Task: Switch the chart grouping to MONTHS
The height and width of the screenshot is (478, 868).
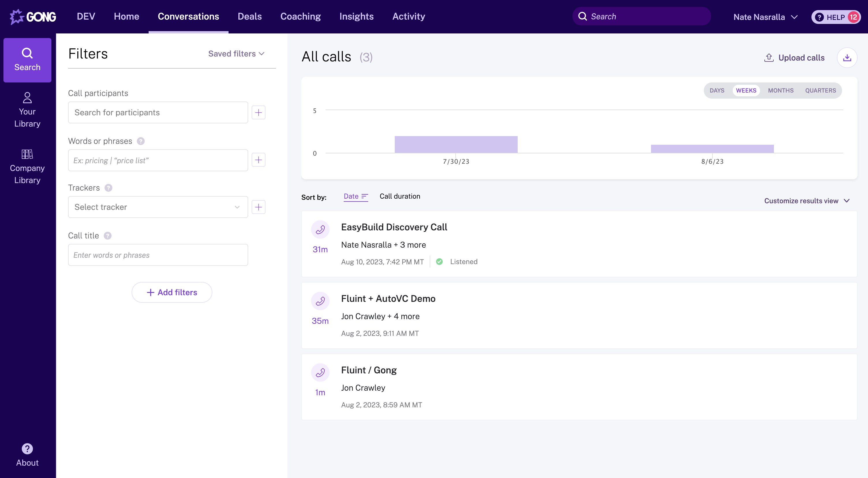Action: (x=780, y=91)
